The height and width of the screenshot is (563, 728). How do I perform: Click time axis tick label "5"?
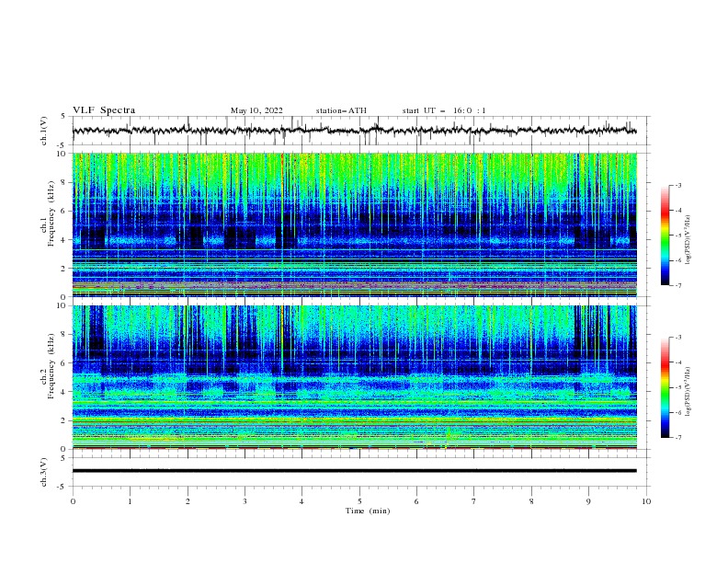tap(359, 501)
